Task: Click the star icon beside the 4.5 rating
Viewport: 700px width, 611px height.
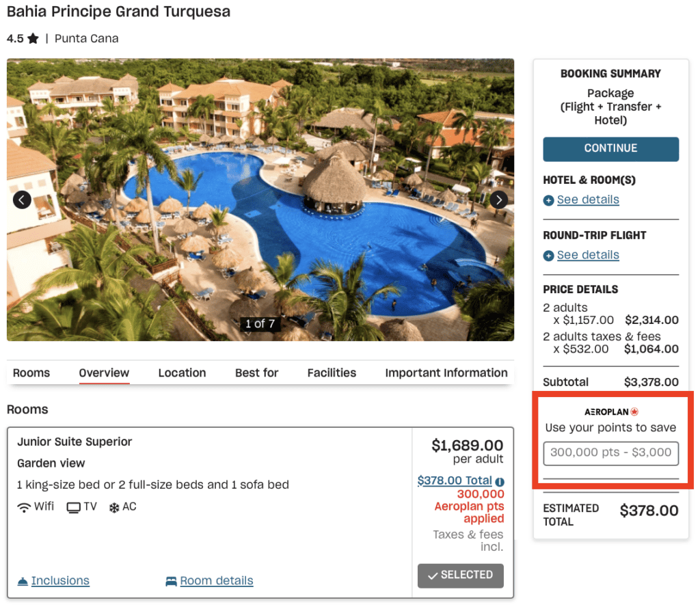Action: click(33, 38)
